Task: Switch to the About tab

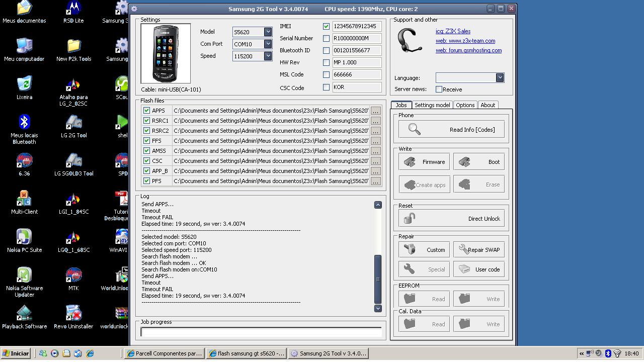Action: click(x=488, y=105)
